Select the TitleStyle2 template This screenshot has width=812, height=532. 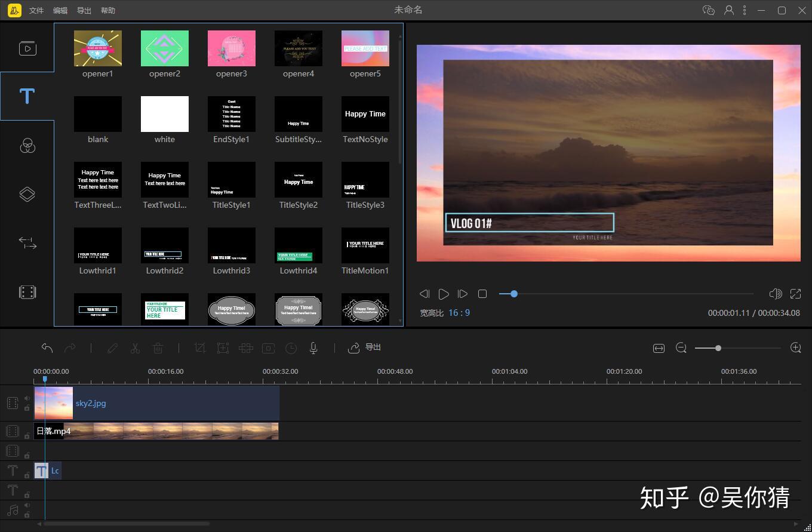pyautogui.click(x=299, y=180)
